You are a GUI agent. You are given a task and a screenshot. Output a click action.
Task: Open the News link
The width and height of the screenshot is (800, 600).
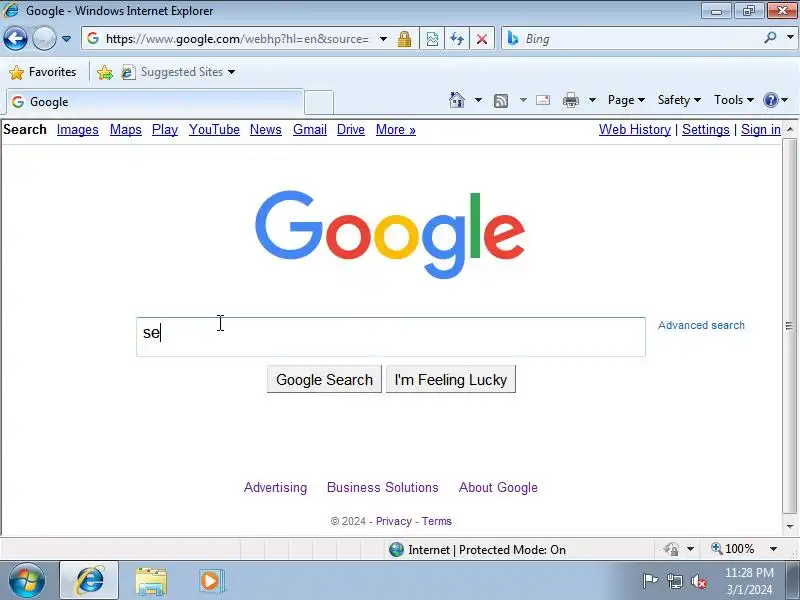pos(266,130)
